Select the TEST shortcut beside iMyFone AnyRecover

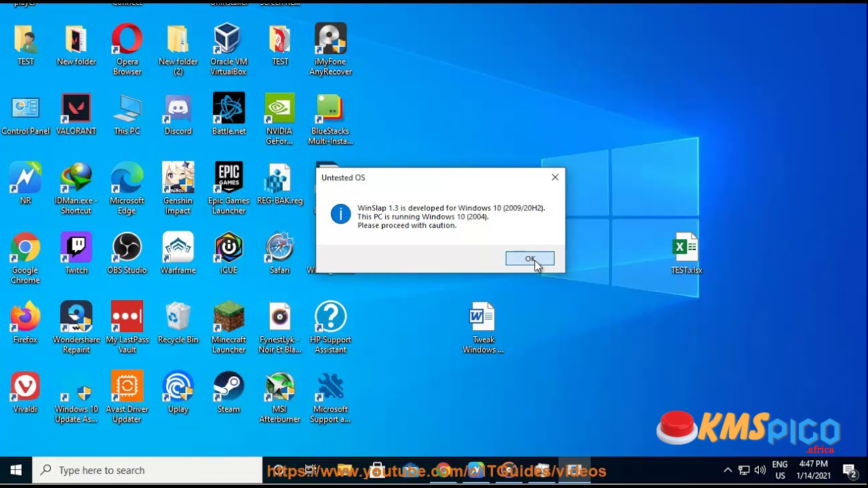coord(279,45)
